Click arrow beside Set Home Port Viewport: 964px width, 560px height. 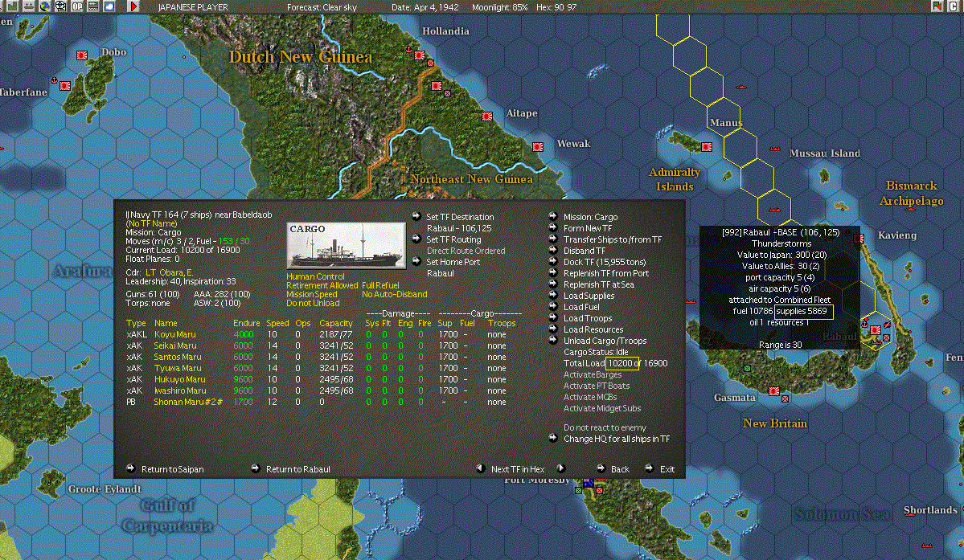[416, 261]
